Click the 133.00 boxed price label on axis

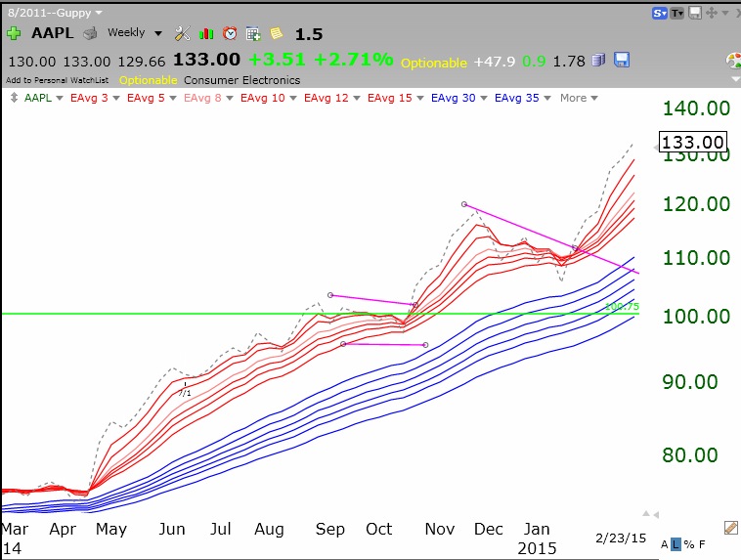[692, 142]
